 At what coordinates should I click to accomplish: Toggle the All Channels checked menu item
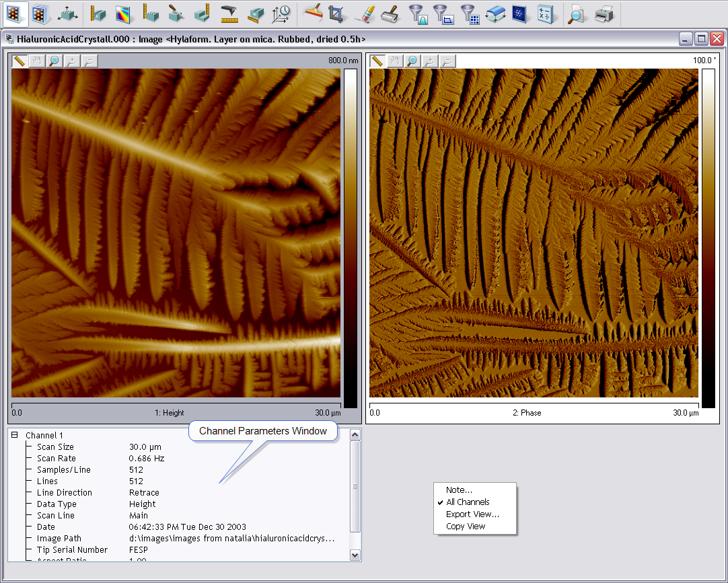pos(468,502)
